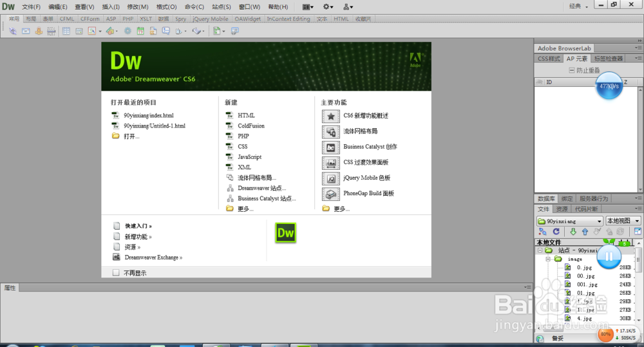Click the jQuery Mobile swatches icon

(330, 178)
